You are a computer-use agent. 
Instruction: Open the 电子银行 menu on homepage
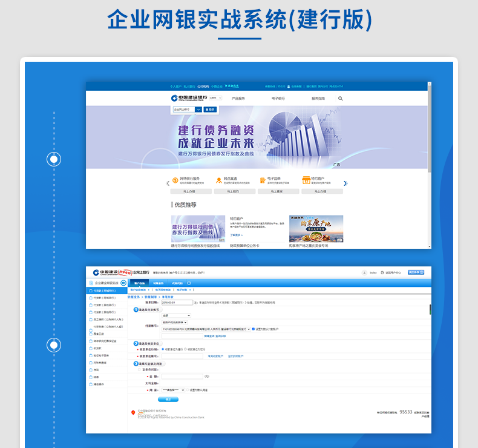278,99
